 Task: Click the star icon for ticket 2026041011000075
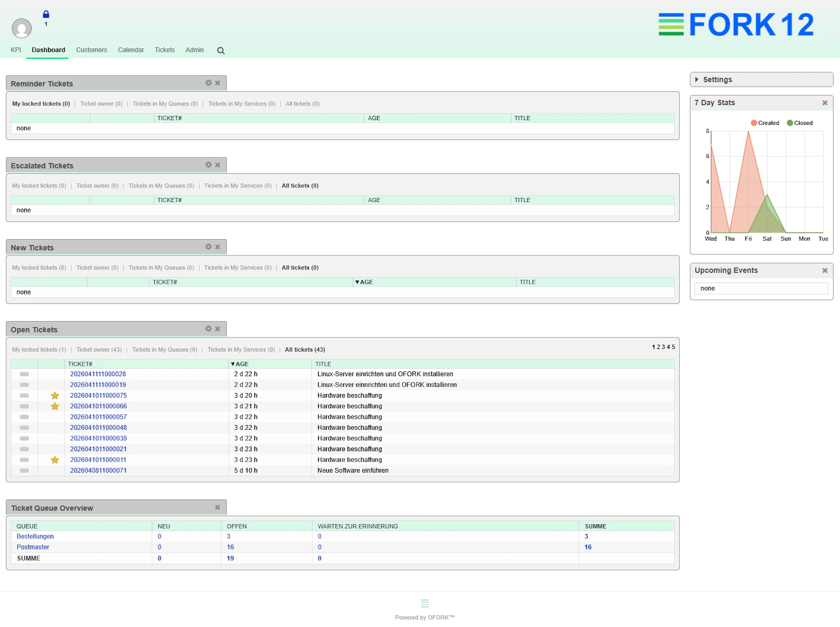tap(55, 396)
